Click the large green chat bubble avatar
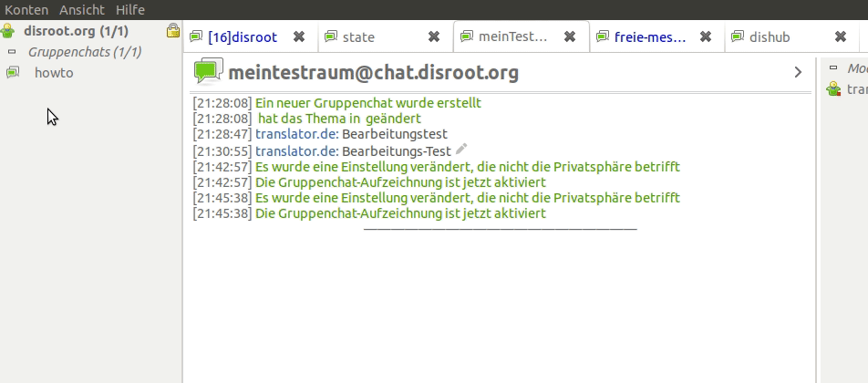Screen dimensions: 868x383 [x=208, y=71]
